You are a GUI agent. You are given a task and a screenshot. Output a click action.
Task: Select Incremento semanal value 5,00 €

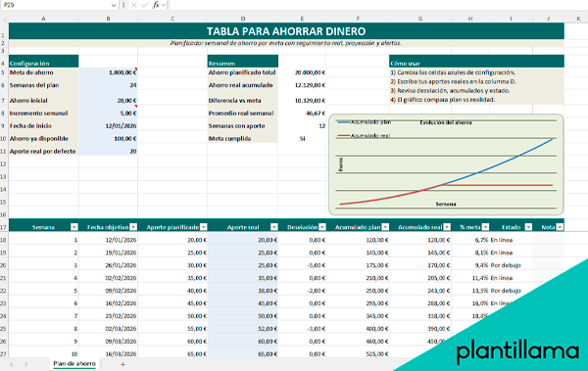(108, 114)
